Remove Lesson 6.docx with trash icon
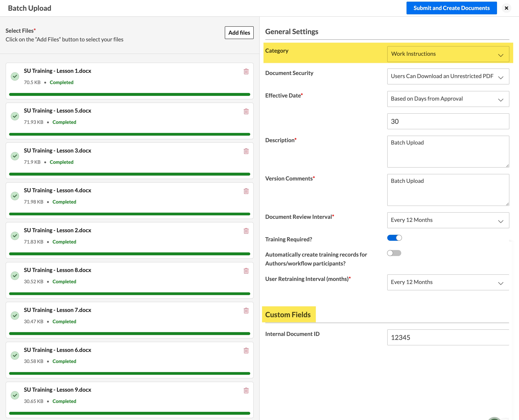The height and width of the screenshot is (420, 519). 246,351
